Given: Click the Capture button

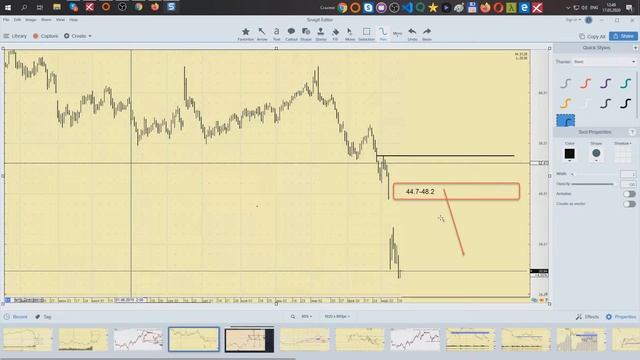Looking at the screenshot, I should (45, 36).
